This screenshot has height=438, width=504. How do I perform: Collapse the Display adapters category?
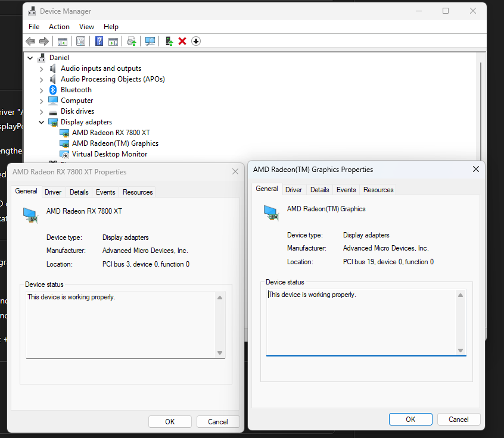click(x=42, y=122)
